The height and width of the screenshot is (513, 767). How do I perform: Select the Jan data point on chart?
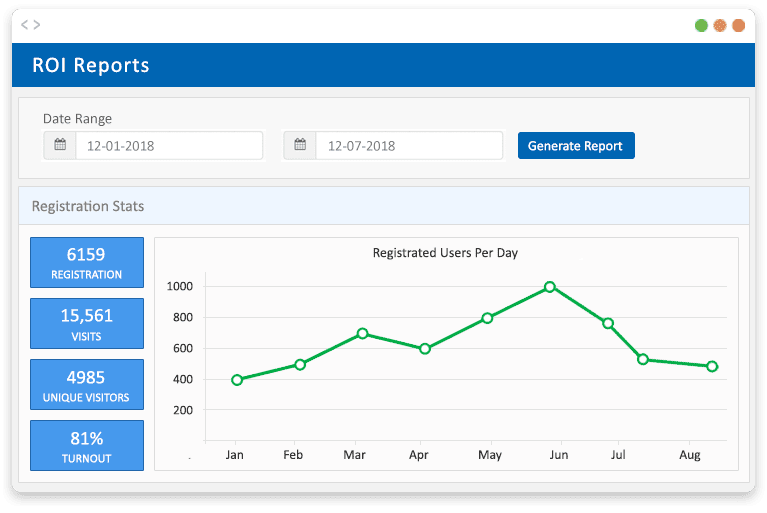tap(237, 380)
